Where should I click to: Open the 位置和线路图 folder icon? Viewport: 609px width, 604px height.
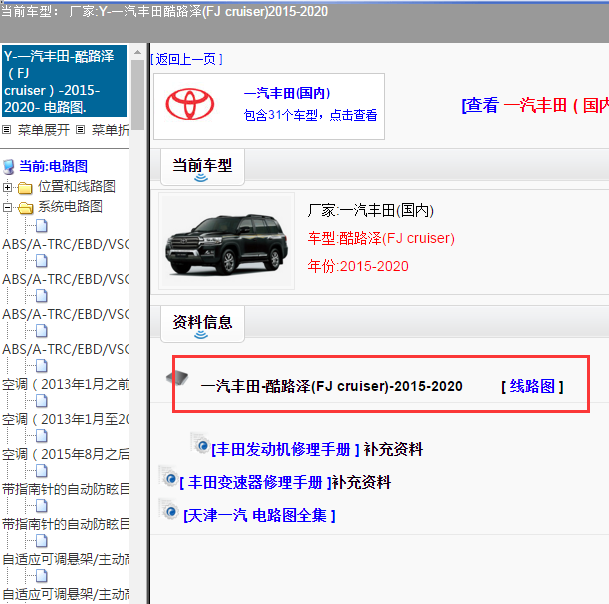point(25,188)
